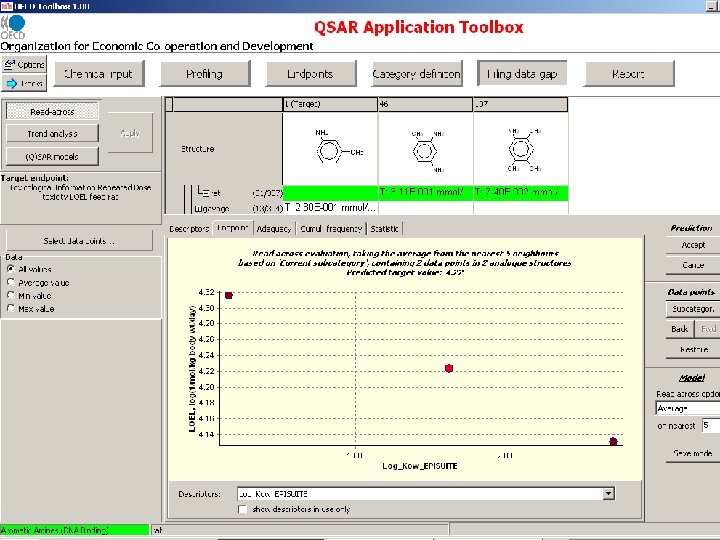
Task: Choose the Read-across method
Action: coord(52,112)
